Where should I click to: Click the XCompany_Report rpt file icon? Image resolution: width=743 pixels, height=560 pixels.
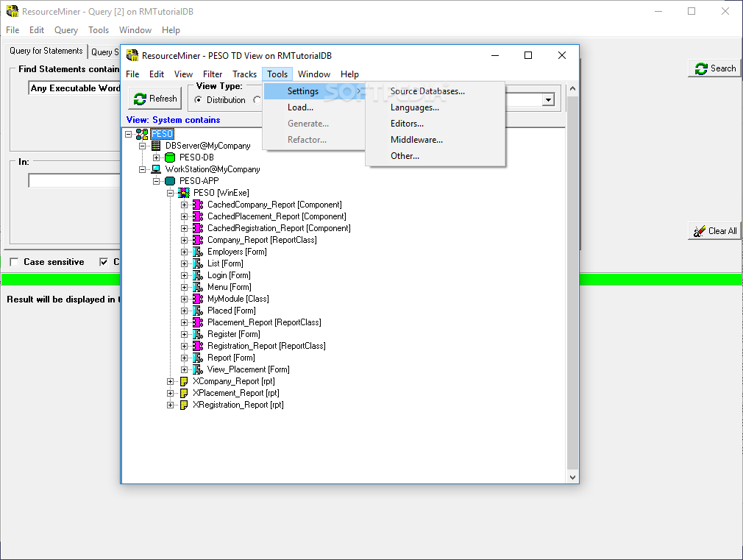(184, 381)
